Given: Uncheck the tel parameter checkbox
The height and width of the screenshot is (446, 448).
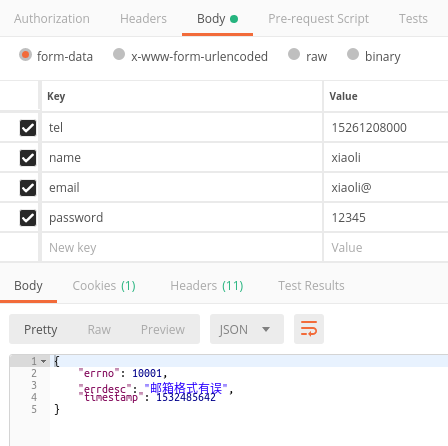Looking at the screenshot, I should point(28,128).
